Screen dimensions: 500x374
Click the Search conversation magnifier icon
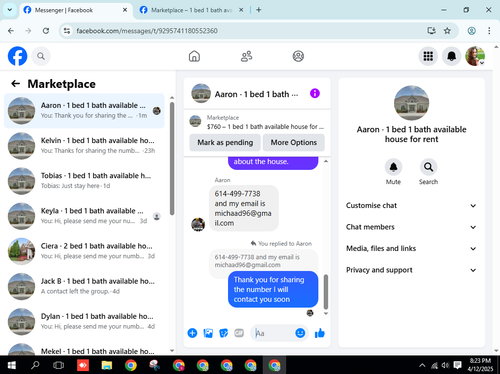coord(428,167)
